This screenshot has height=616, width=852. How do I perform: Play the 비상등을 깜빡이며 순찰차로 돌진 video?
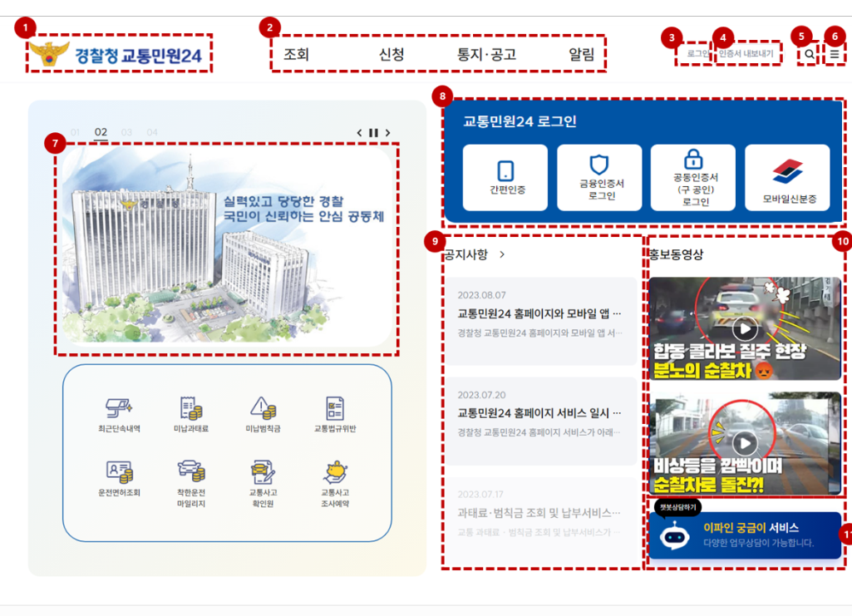coord(745,443)
